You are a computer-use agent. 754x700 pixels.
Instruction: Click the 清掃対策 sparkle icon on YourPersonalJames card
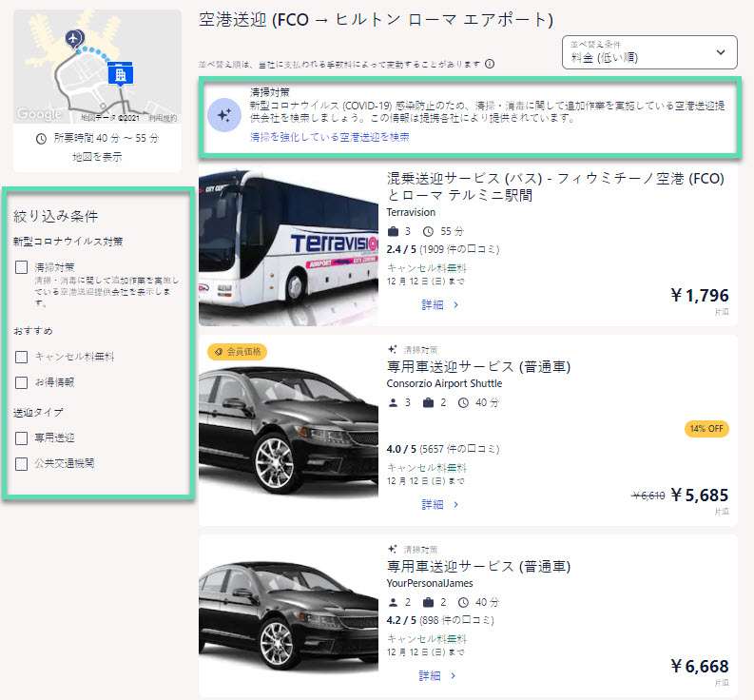(x=393, y=549)
